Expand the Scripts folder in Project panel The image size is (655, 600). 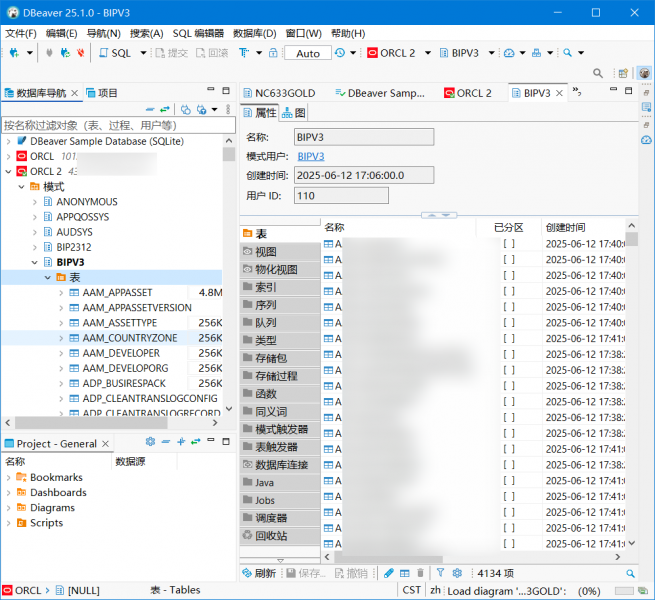[x=8, y=523]
